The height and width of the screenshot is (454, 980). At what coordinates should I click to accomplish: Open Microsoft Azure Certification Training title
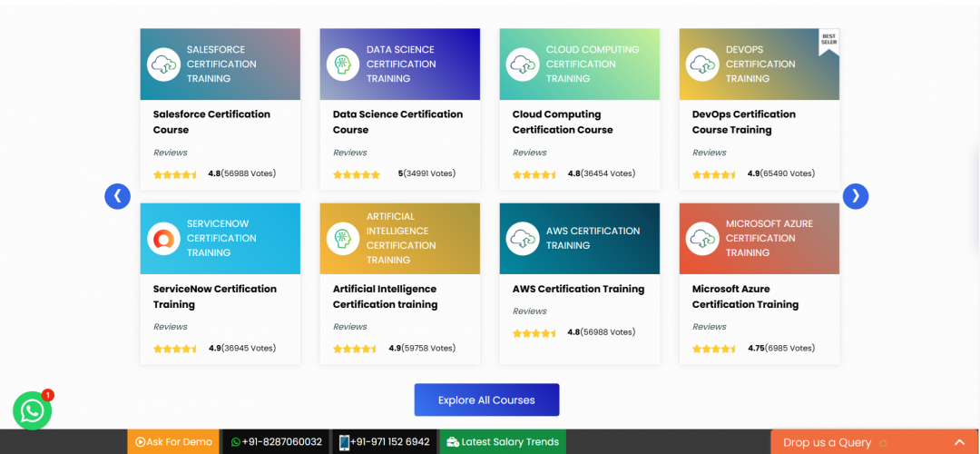(x=745, y=296)
